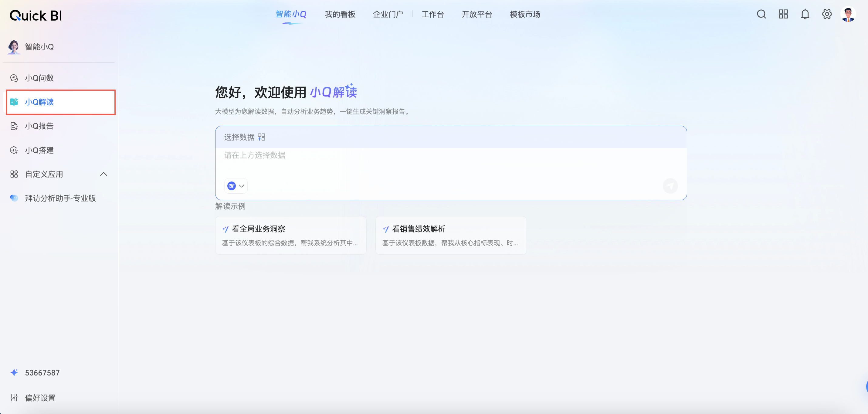Click the Quick BI logo
This screenshot has height=414, width=868.
coord(36,15)
